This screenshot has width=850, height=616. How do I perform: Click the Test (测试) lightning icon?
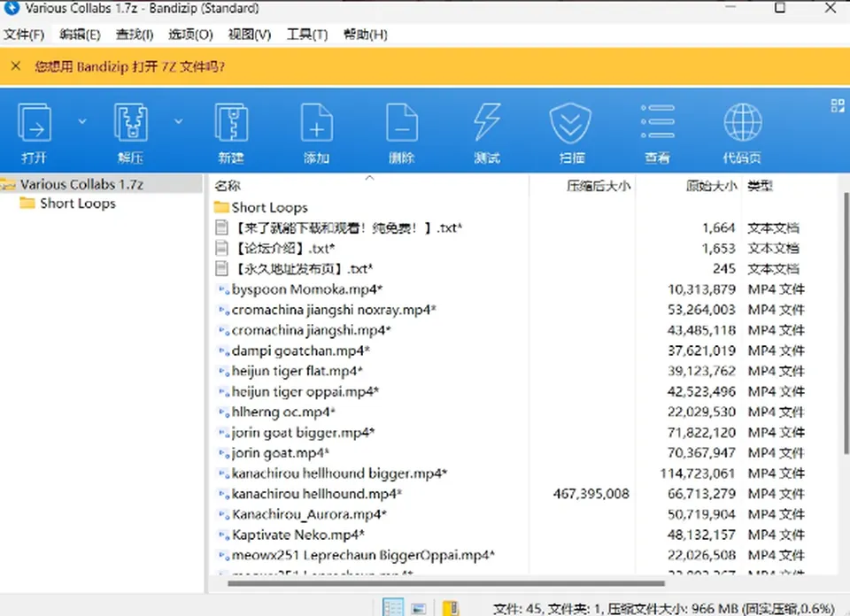(487, 132)
